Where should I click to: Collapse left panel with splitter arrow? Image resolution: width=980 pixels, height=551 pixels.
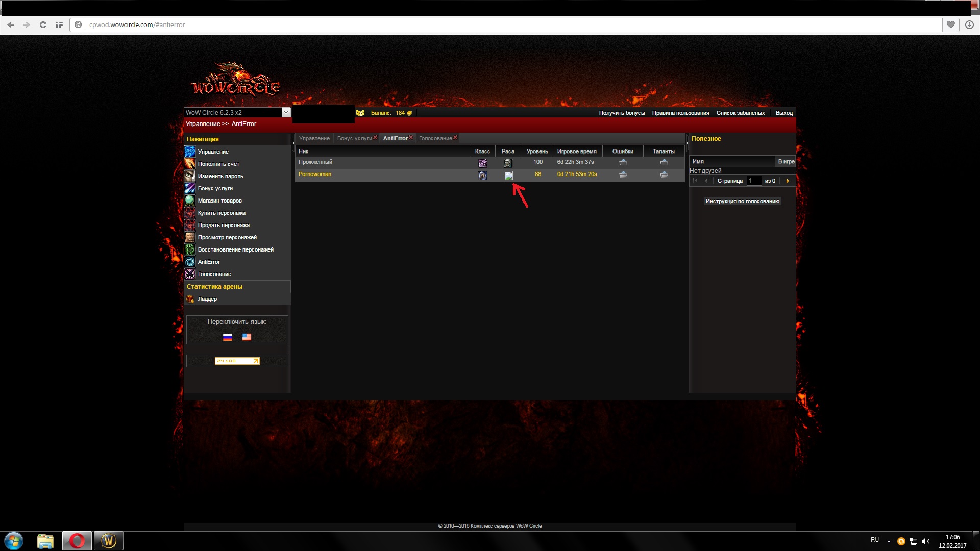(293, 143)
